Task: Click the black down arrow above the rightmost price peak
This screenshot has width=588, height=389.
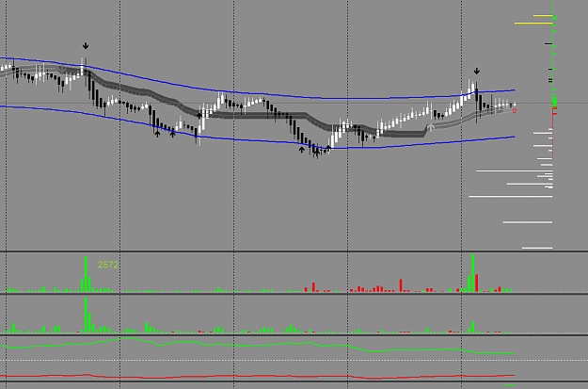Action: [x=477, y=71]
